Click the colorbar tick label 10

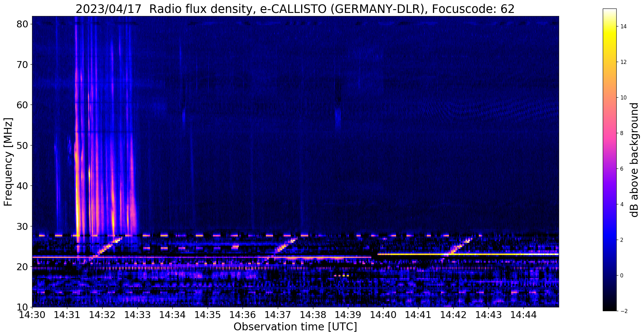pyautogui.click(x=623, y=98)
